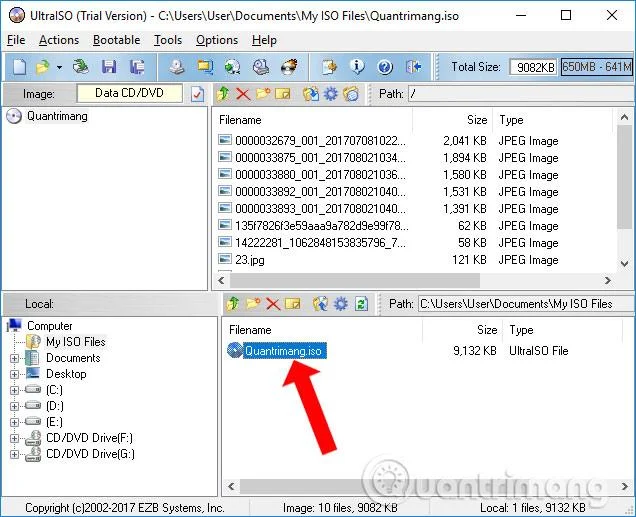Expand the CD/DVD Drive(F:) node
The image size is (636, 517).
(x=14, y=438)
